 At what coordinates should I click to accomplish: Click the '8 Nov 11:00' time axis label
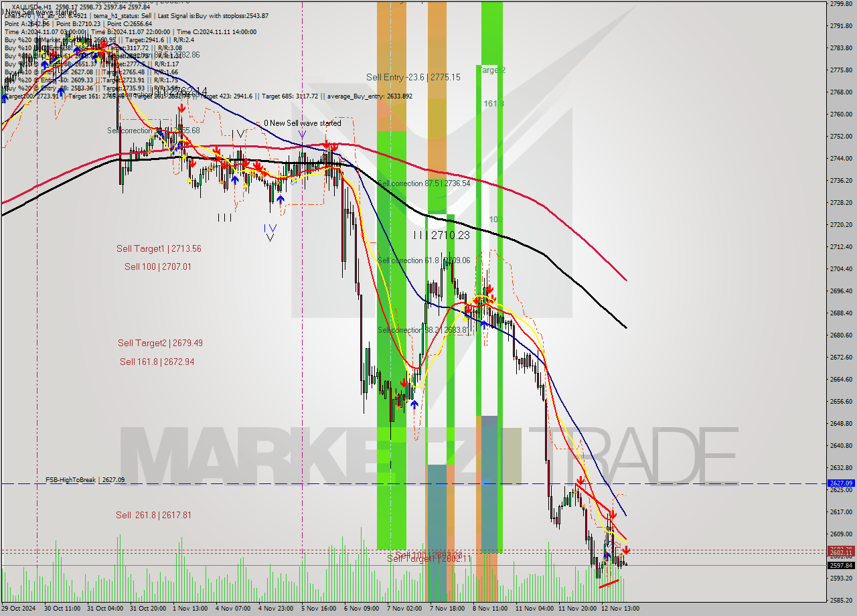pyautogui.click(x=491, y=609)
